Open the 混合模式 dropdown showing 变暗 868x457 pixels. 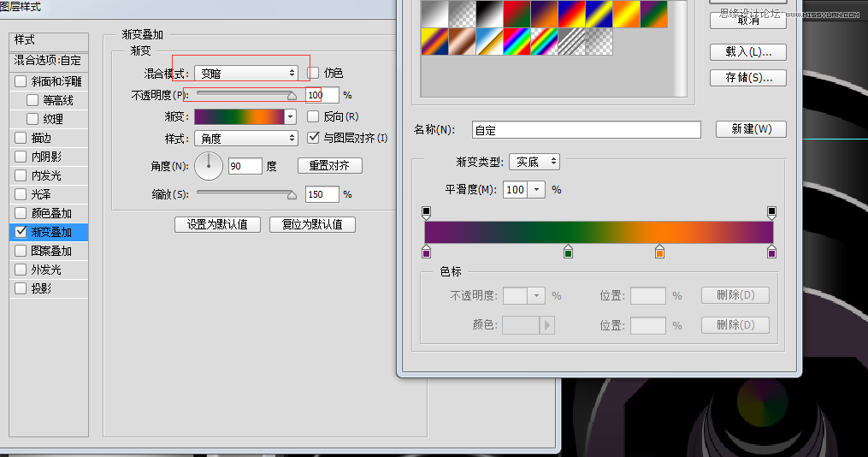[246, 73]
